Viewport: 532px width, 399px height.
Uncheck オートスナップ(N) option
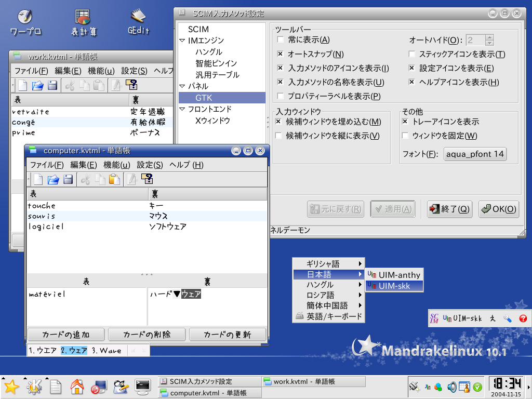[280, 54]
